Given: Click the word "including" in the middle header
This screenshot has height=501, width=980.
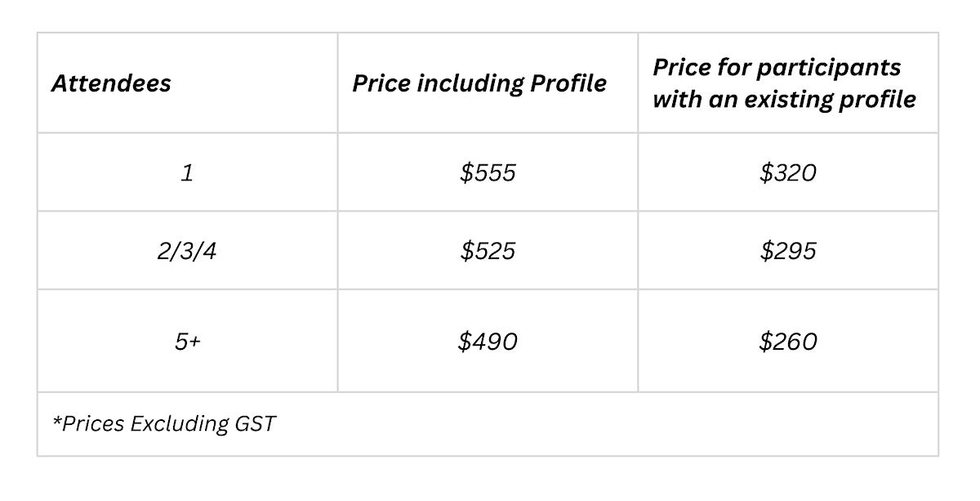Looking at the screenshot, I should tap(470, 83).
